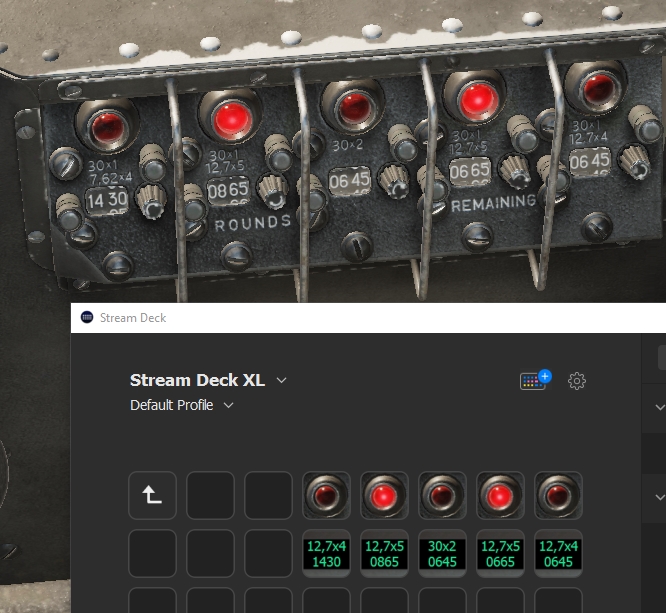Open Stream Deck settings gear
Viewport: 666px width, 613px height.
577,381
